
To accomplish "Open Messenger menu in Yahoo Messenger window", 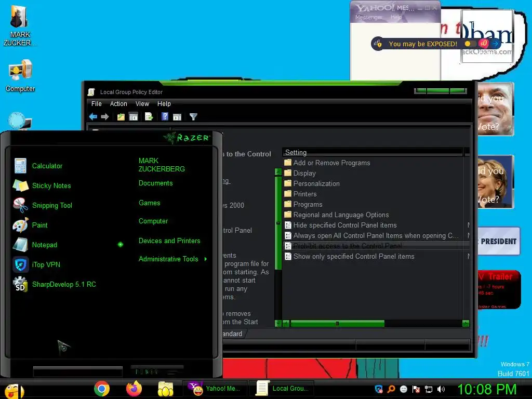I will click(x=368, y=17).
